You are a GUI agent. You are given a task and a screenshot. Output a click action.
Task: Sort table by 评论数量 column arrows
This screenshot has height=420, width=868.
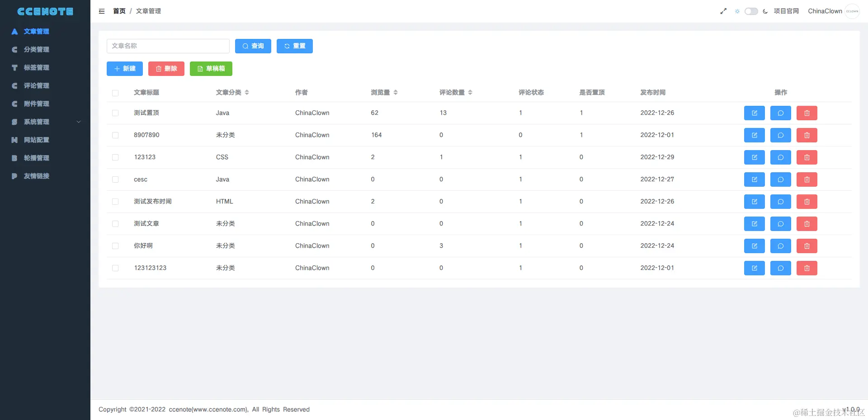470,92
